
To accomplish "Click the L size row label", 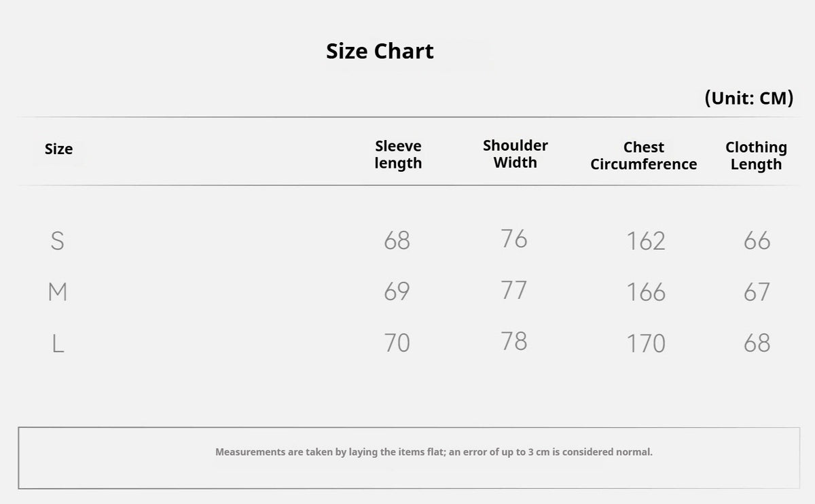I will (58, 344).
